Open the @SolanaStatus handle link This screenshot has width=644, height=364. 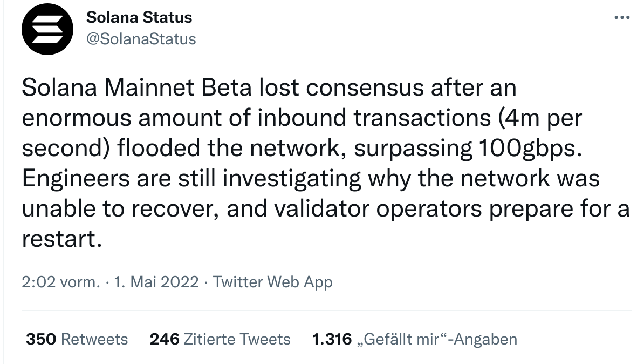(x=141, y=39)
